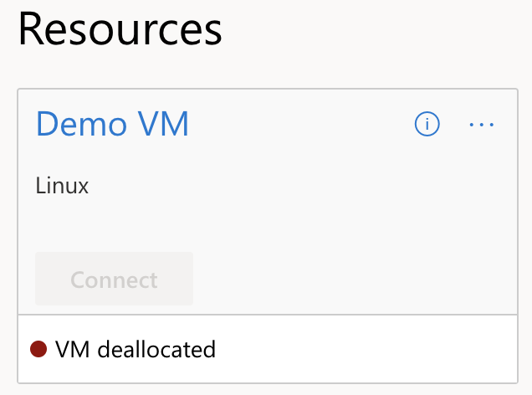Show Demo VM details via info icon
The width and height of the screenshot is (532, 395).
(x=427, y=125)
